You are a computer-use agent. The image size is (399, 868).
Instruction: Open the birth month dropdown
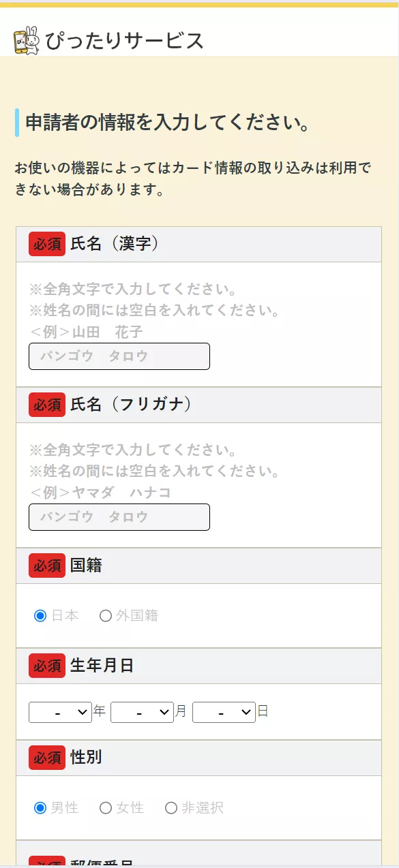click(142, 711)
